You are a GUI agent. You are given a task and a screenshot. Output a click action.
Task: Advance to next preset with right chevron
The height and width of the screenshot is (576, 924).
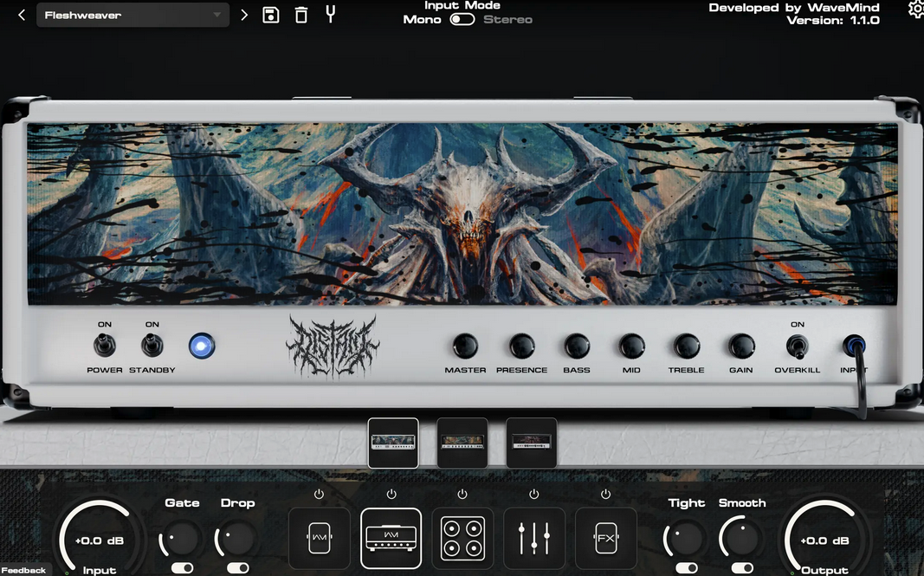tap(244, 15)
